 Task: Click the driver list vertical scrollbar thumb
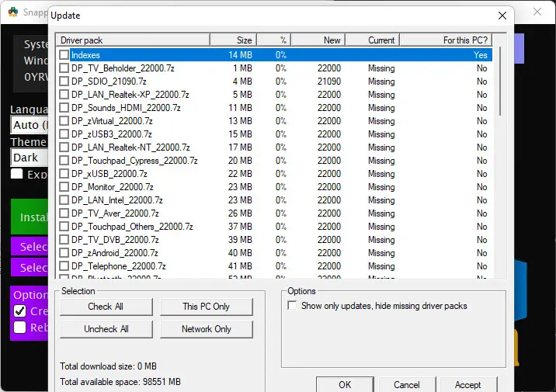pos(500,82)
